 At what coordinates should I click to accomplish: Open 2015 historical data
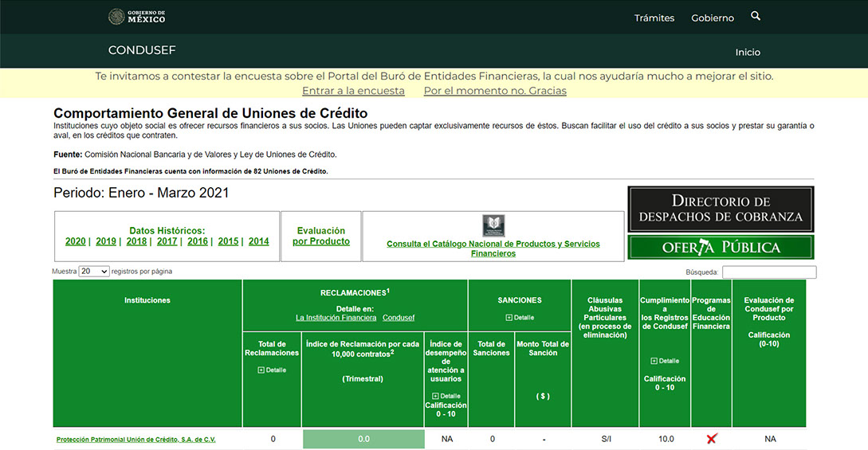(228, 241)
